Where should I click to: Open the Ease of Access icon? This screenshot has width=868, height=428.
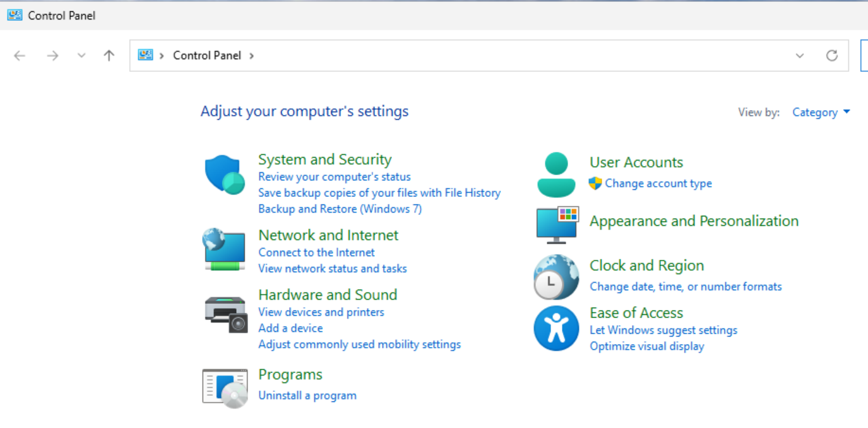[556, 328]
